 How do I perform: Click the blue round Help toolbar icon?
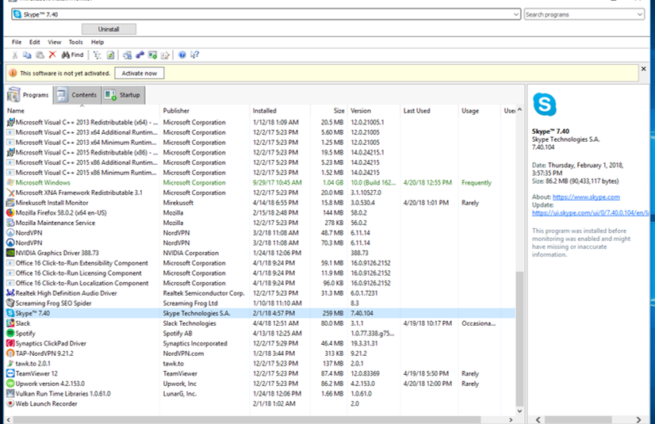(x=182, y=55)
